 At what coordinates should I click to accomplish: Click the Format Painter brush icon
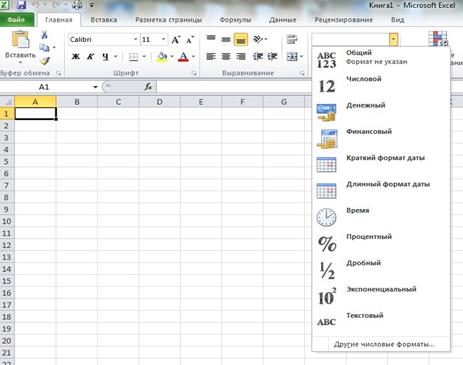coord(44,61)
